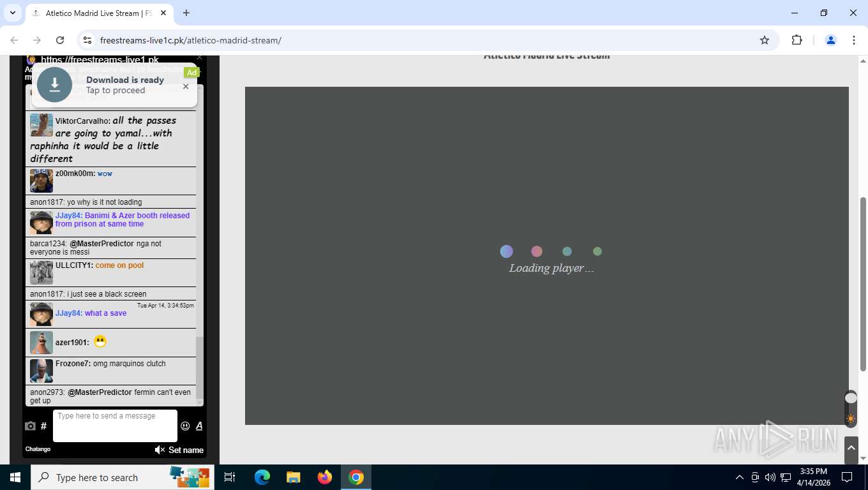Open ViktorCarvalho's avatar thumbnail
Screen dimensions: 868x490
tap(41, 125)
